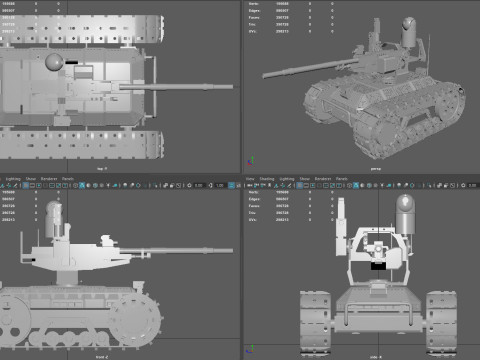Viewport: 480px width, 360px height.
Task: Open camera attributes icon in side view
Action: (x=263, y=185)
